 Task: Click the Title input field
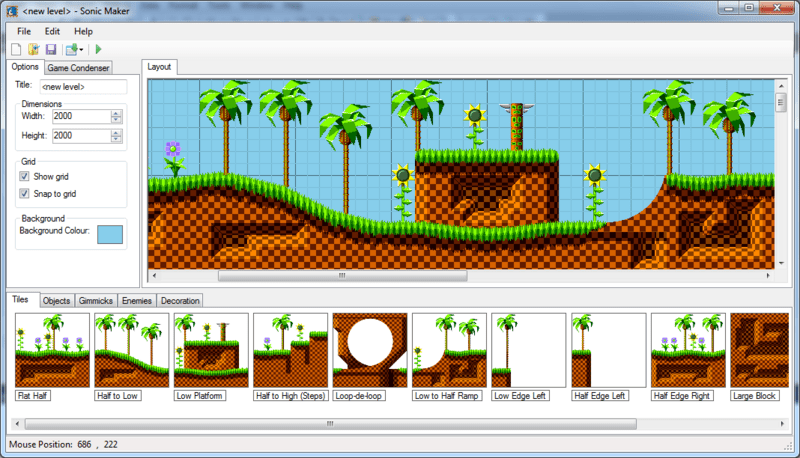(83, 87)
